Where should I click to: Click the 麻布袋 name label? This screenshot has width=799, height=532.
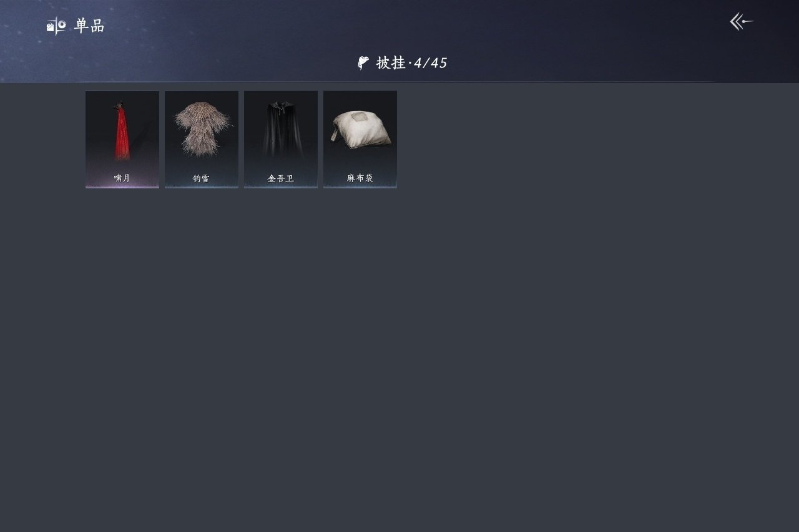360,178
